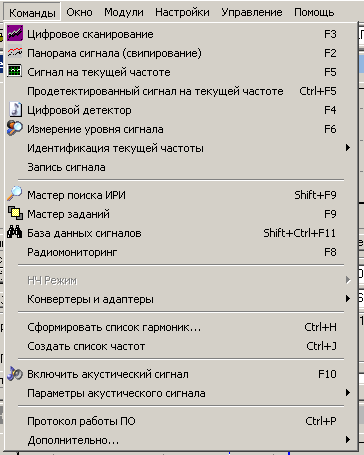Click the Панорама сигнала sweep icon
The width and height of the screenshot is (364, 455).
click(x=15, y=52)
